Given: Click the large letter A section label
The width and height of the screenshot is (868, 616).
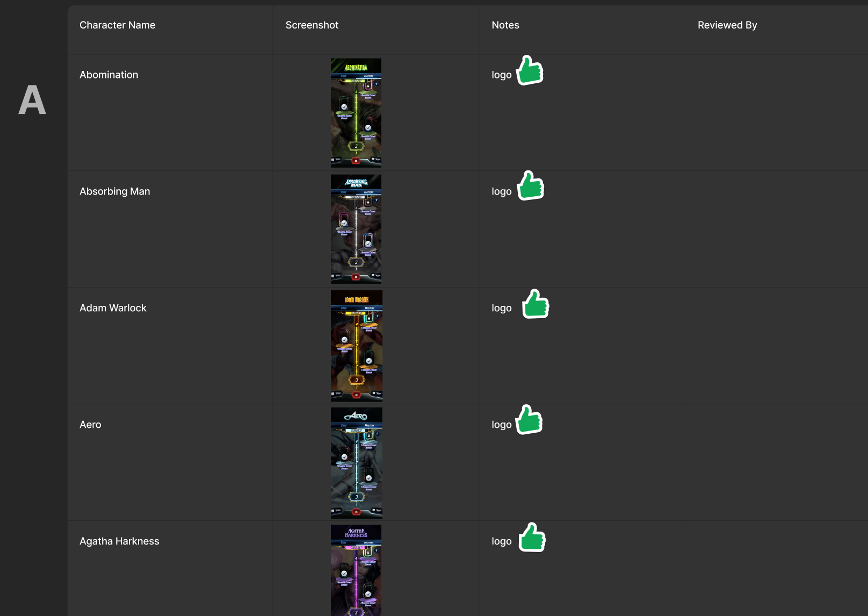Looking at the screenshot, I should 32,100.
